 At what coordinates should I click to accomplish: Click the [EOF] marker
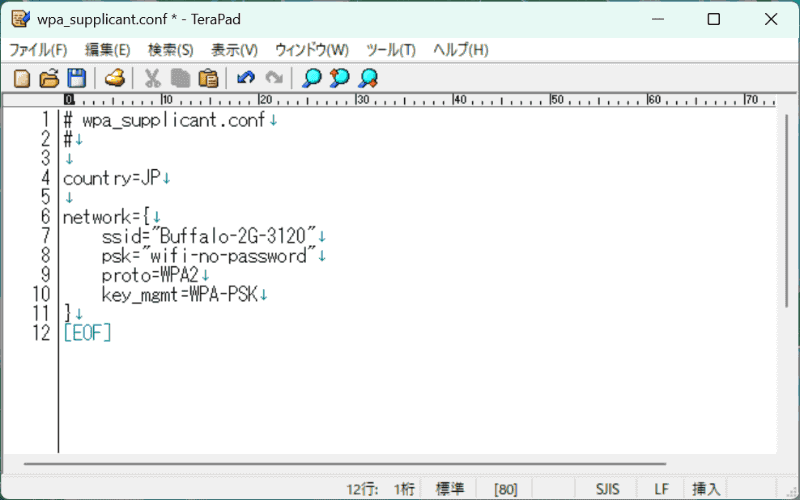[x=87, y=334]
